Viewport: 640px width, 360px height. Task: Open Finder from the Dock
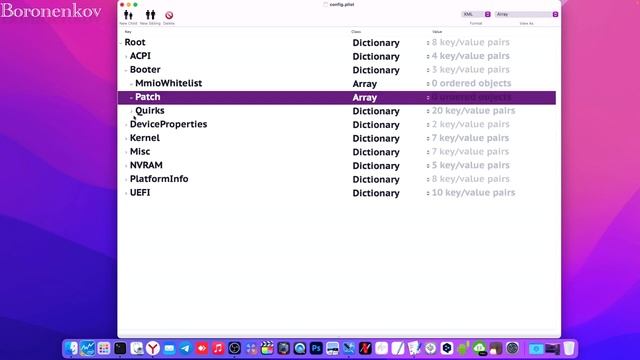click(71, 348)
